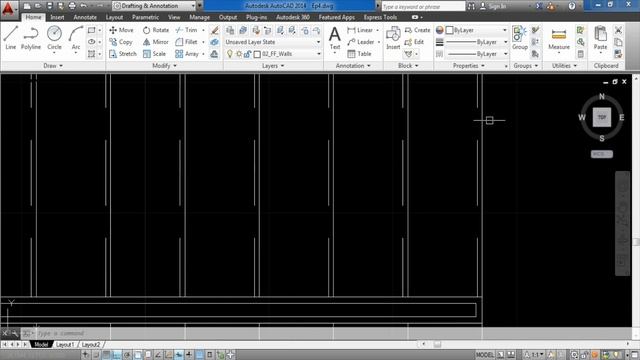The height and width of the screenshot is (360, 640).
Task: Switch to Layout2 tab
Action: click(91, 345)
